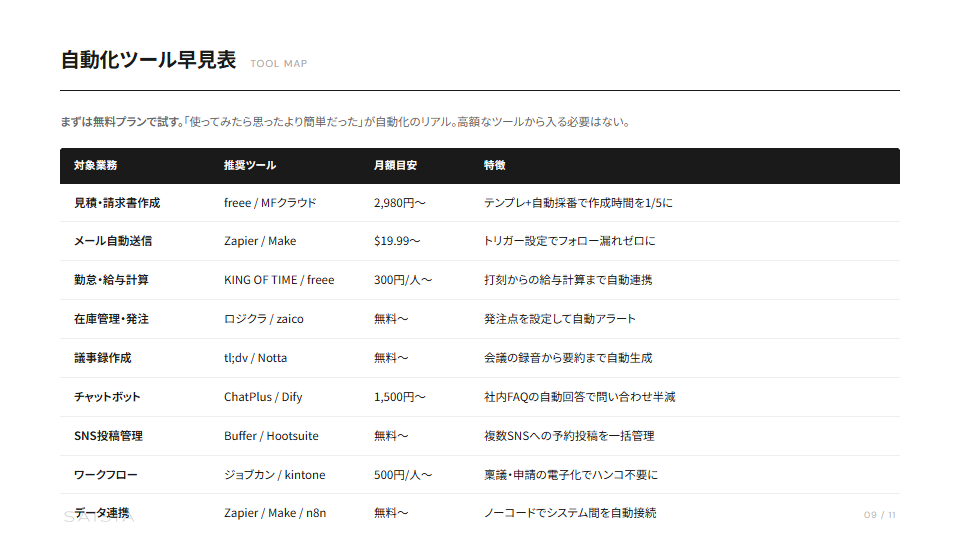Click the Buffer / Hootsuite cell
The height and width of the screenshot is (540, 960).
(271, 436)
